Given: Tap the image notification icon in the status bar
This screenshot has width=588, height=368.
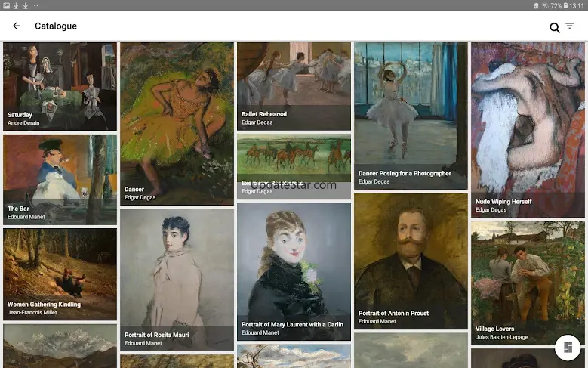Looking at the screenshot, I should pyautogui.click(x=6, y=5).
